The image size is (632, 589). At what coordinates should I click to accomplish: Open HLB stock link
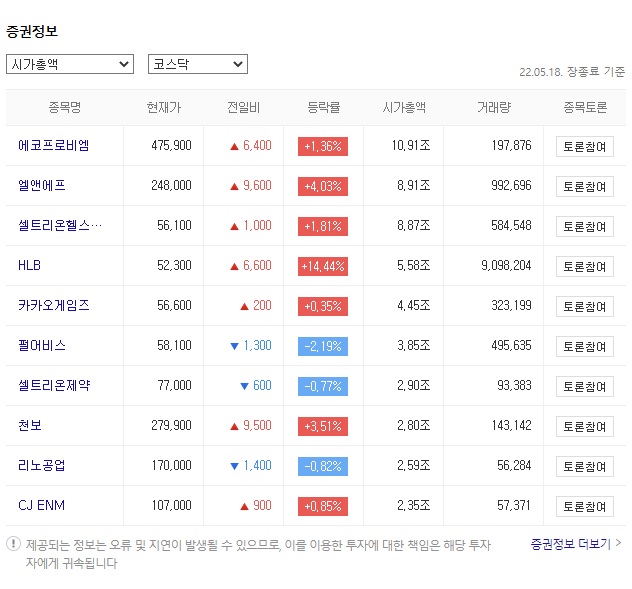(x=29, y=265)
